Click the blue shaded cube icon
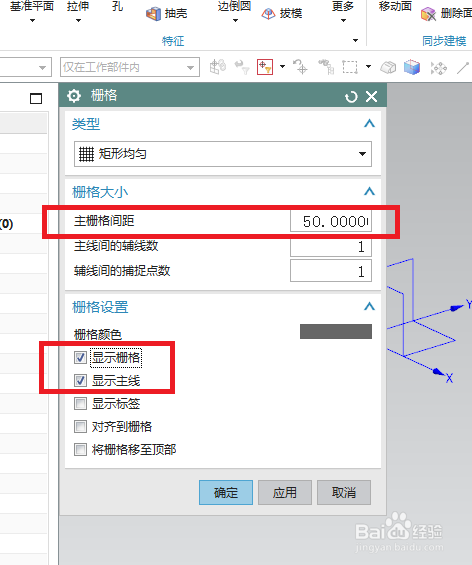This screenshot has height=565, width=472. (412, 67)
